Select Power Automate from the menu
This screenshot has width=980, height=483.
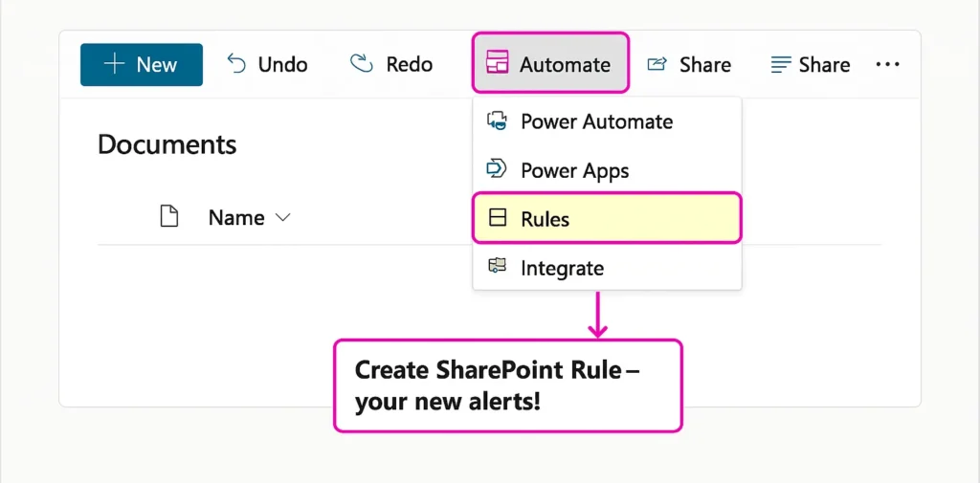(x=607, y=121)
